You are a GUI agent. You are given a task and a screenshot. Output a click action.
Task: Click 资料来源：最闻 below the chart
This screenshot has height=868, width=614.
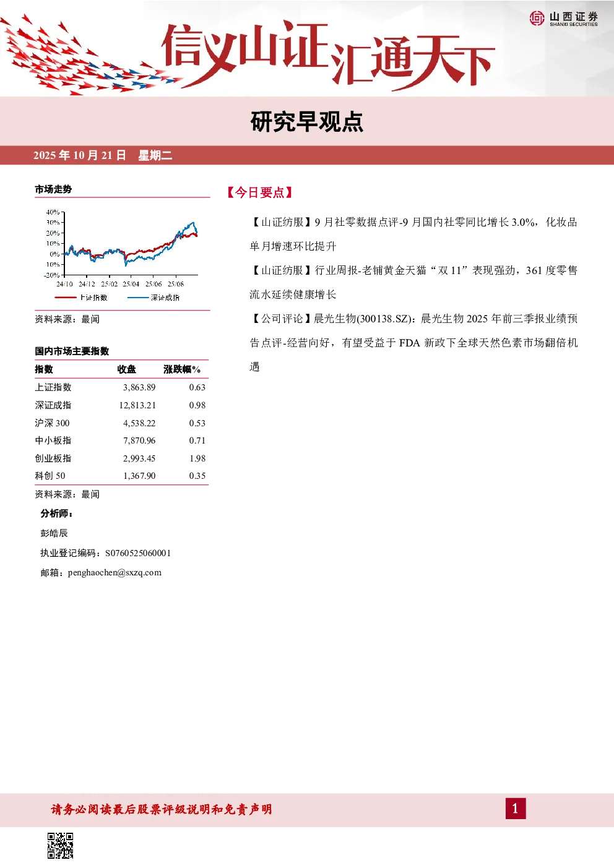[67, 319]
